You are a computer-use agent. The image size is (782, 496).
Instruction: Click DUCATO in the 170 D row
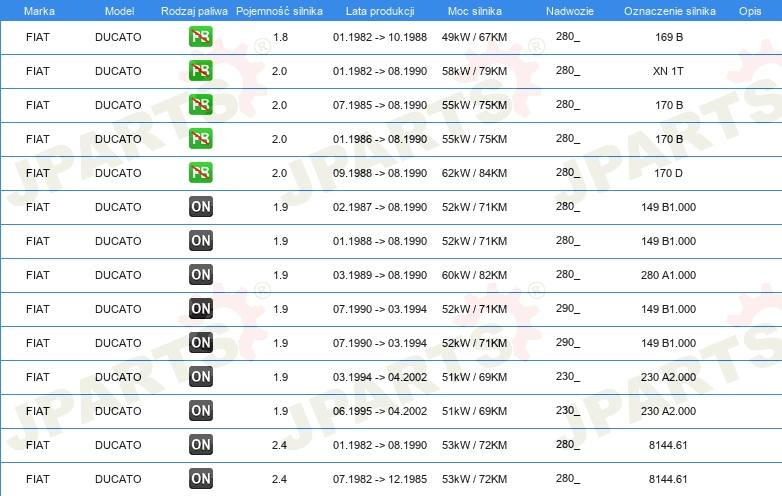(118, 173)
